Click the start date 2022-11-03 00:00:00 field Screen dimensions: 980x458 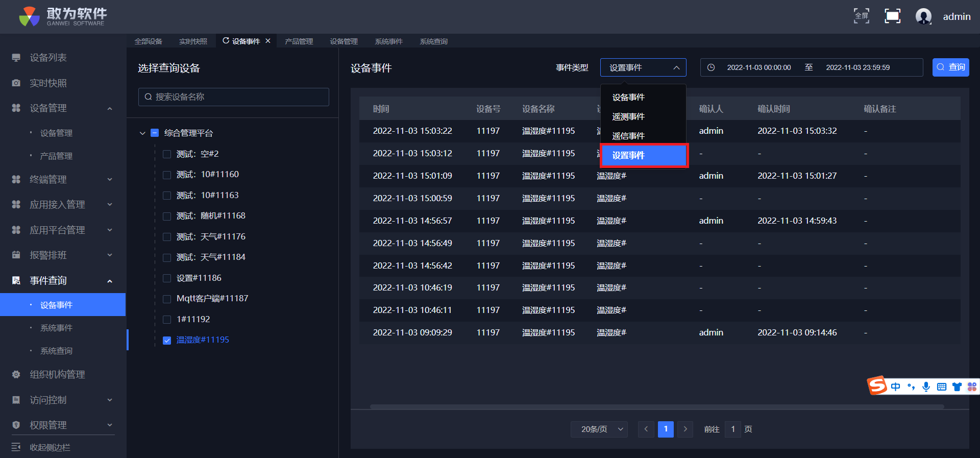[x=759, y=67]
